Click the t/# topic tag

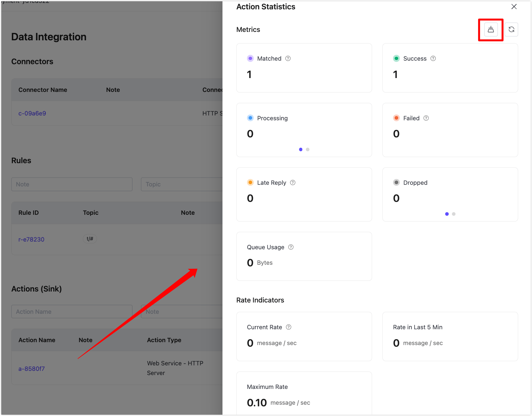[90, 239]
